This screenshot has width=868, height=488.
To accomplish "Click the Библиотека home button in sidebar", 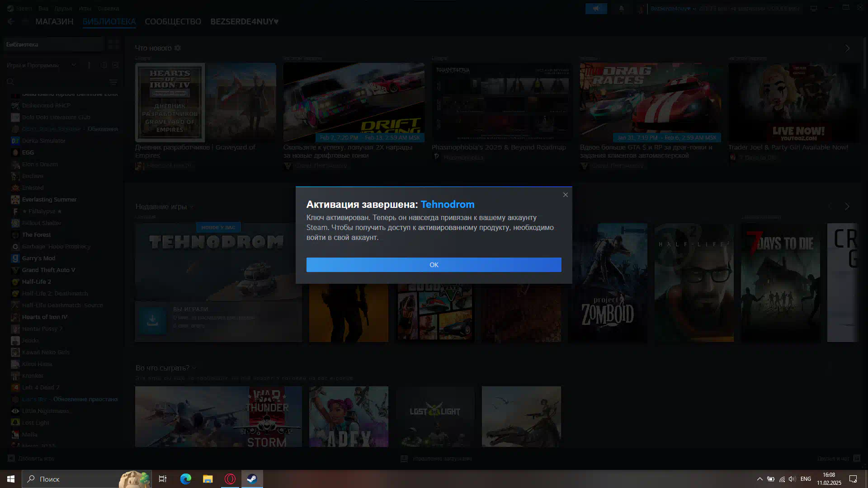I will coord(53,44).
